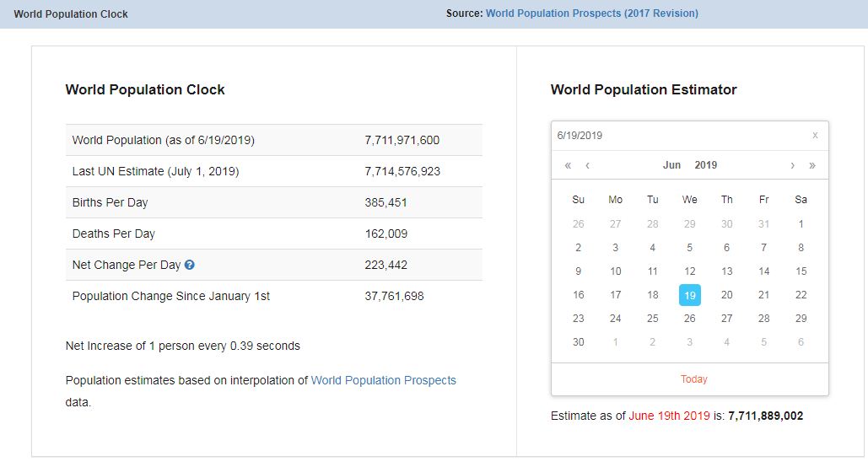Screen dimensions: 868x467
Task: Pick greyed-out May 31 date
Action: point(764,224)
